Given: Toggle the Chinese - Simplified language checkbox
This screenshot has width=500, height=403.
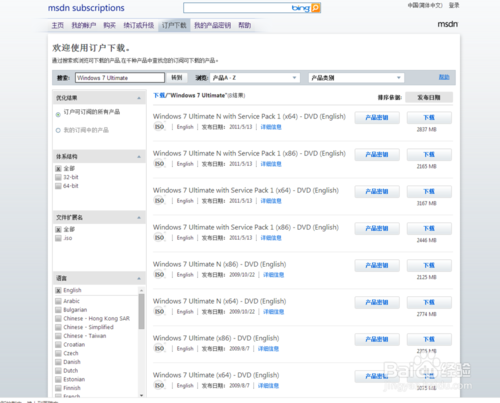Looking at the screenshot, I should (x=58, y=327).
